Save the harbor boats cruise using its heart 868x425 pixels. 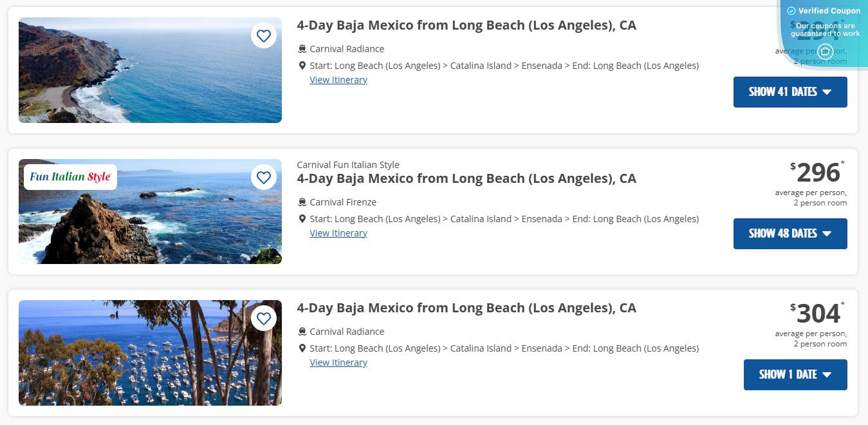(x=264, y=318)
